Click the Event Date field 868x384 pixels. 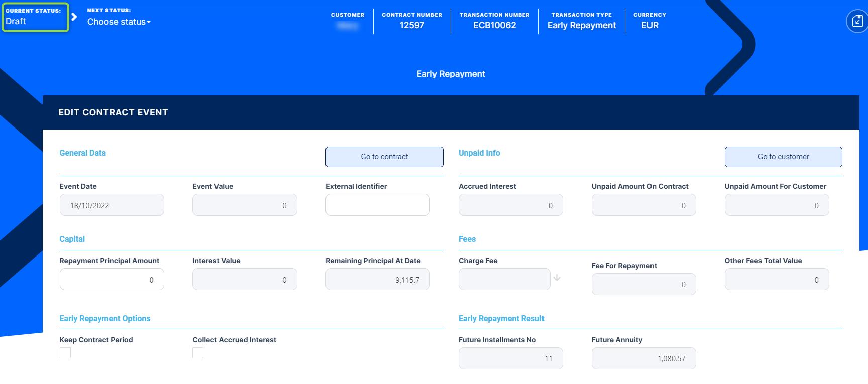tap(112, 205)
